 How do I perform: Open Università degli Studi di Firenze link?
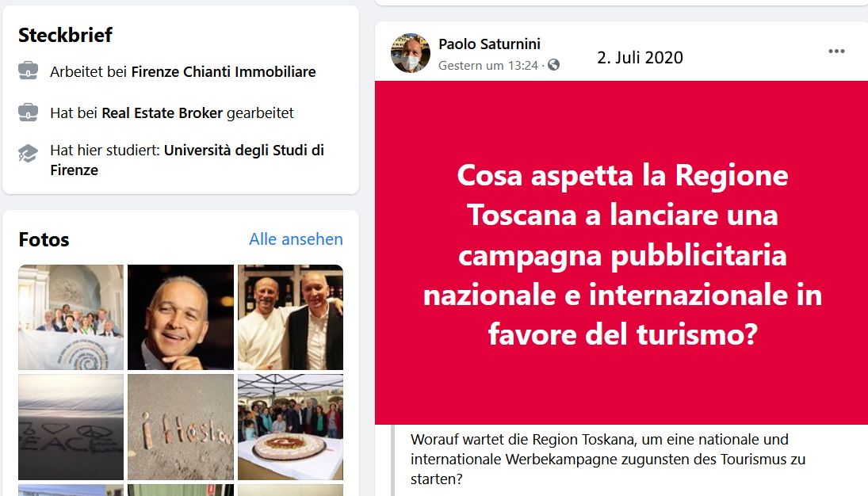pos(187,160)
